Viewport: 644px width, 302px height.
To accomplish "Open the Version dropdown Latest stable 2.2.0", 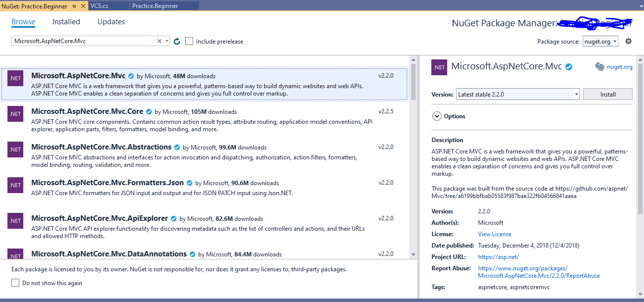I will tap(518, 94).
